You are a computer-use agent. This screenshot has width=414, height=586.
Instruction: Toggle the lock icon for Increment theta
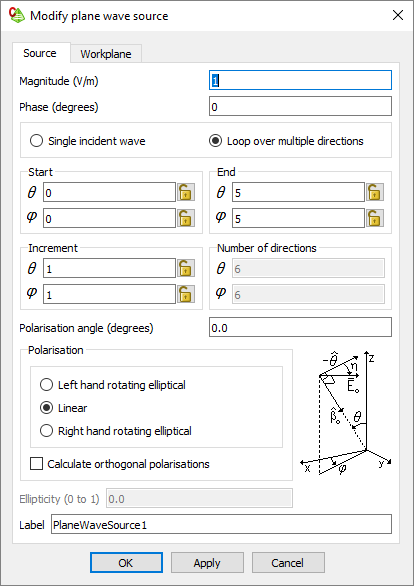tap(186, 268)
